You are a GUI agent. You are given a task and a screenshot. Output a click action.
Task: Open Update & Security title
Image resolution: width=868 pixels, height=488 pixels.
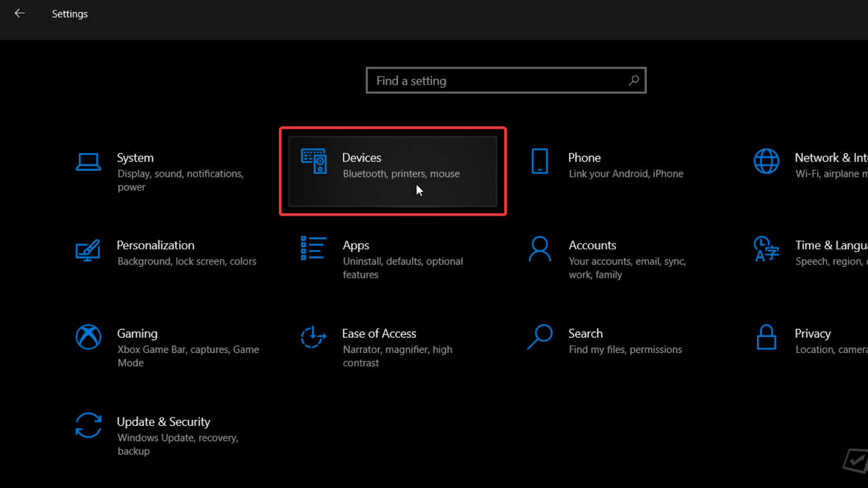click(x=163, y=422)
